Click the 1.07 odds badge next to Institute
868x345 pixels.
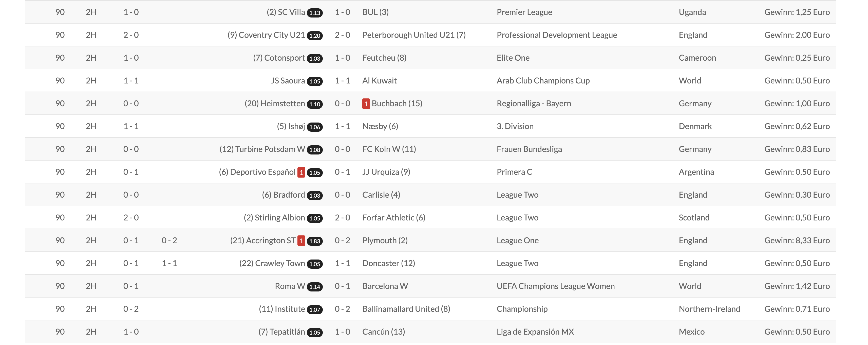coord(314,309)
